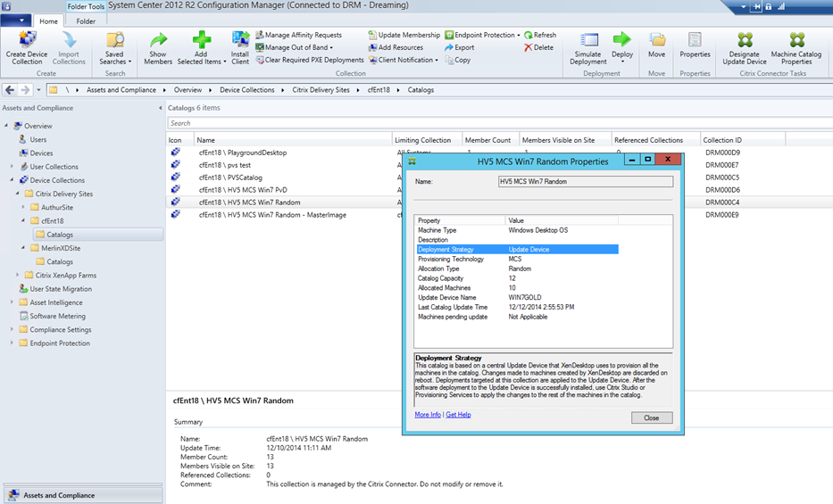The image size is (833, 504).
Task: Click Designate Update Device icon
Action: [x=745, y=40]
